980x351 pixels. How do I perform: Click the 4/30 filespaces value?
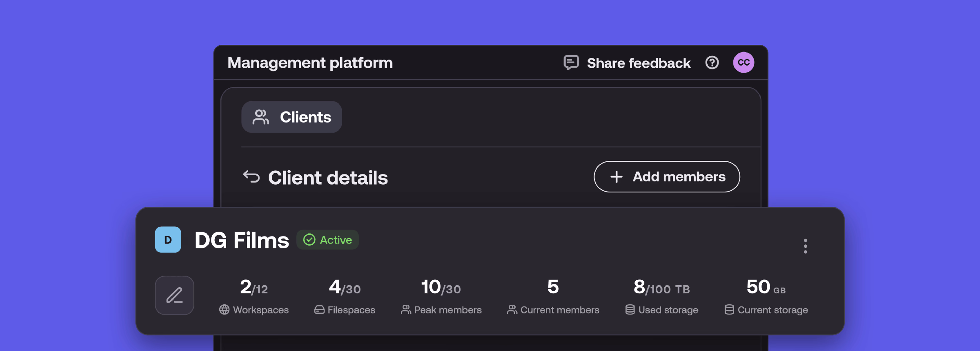click(x=345, y=287)
